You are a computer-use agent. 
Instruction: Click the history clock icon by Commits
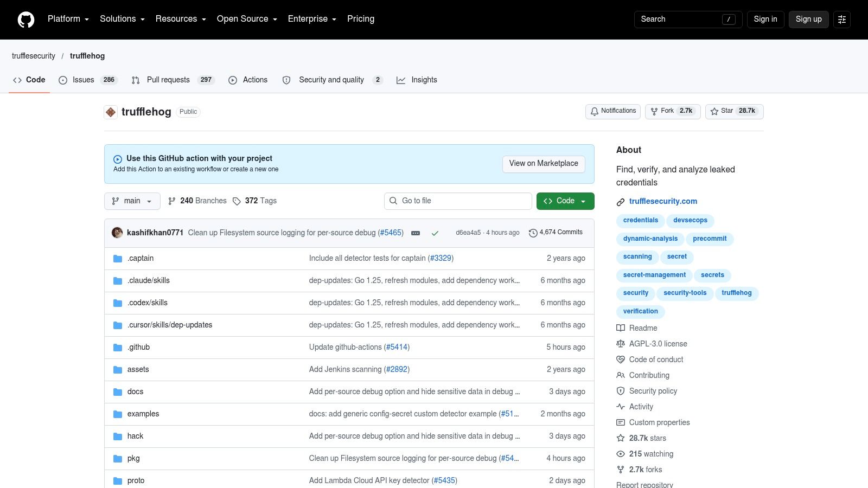533,233
